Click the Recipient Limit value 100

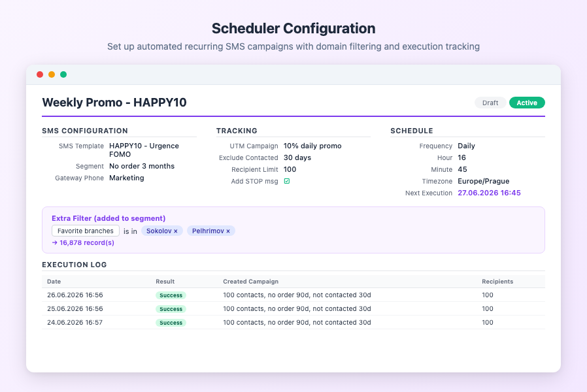290,169
